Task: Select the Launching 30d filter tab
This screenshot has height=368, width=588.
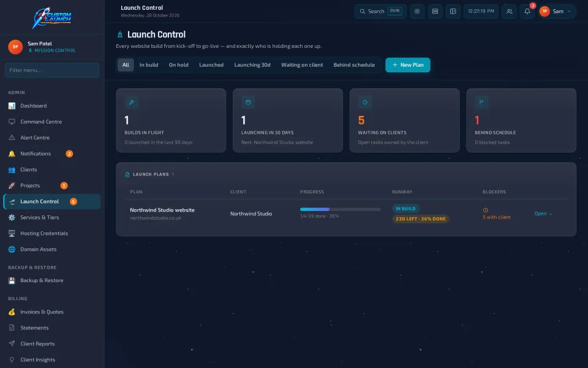Action: (x=252, y=65)
